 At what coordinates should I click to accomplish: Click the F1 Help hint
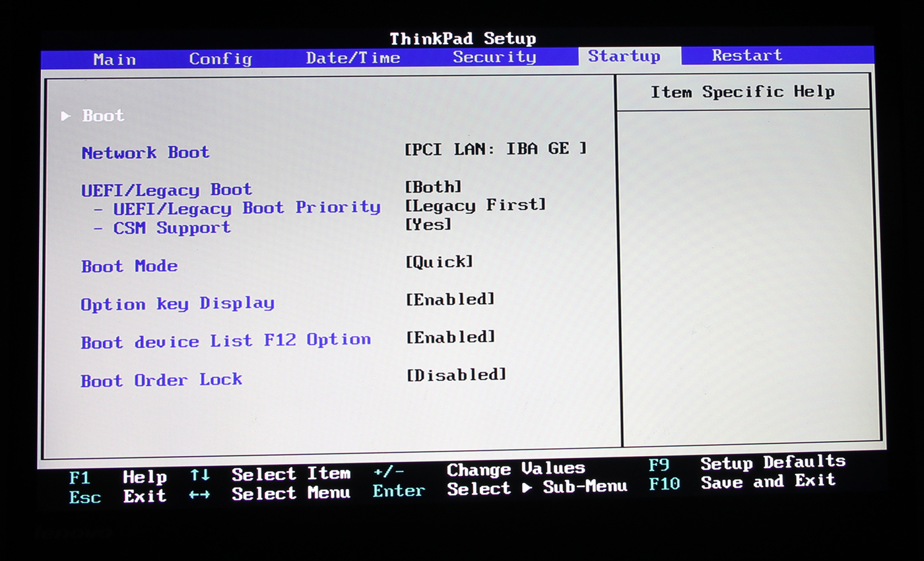(x=117, y=477)
